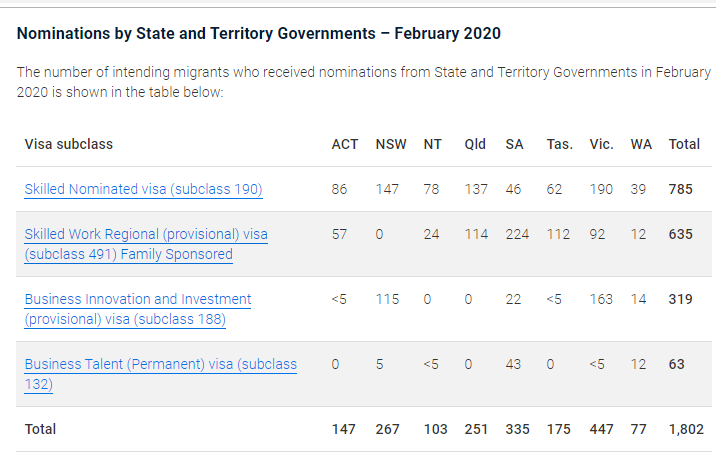Click the subclass 190 total value 785
This screenshot has width=716, height=465.
(x=680, y=189)
